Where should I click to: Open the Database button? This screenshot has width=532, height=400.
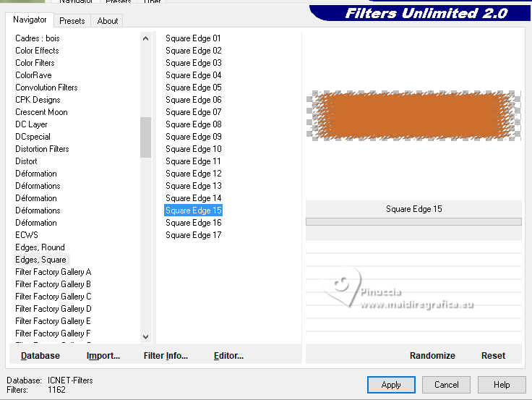(x=40, y=356)
